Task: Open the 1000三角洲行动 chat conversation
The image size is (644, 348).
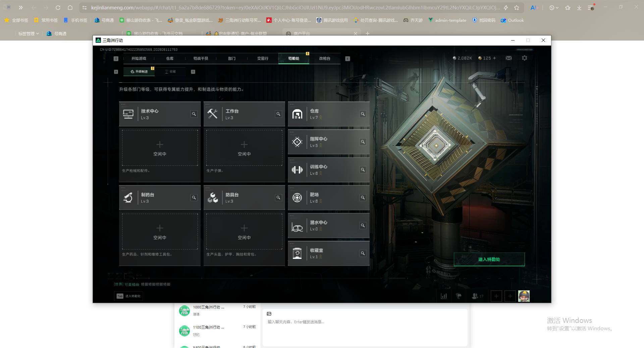Action: pyautogui.click(x=217, y=310)
